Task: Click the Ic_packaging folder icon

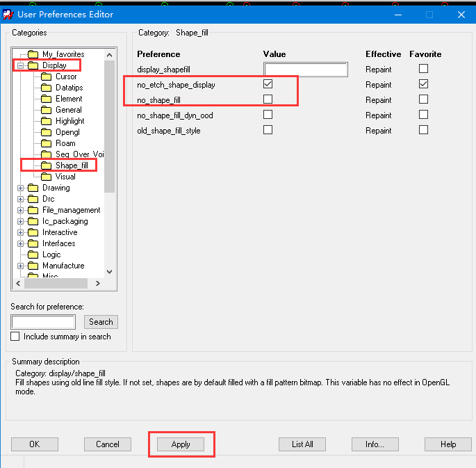Action: [33, 221]
